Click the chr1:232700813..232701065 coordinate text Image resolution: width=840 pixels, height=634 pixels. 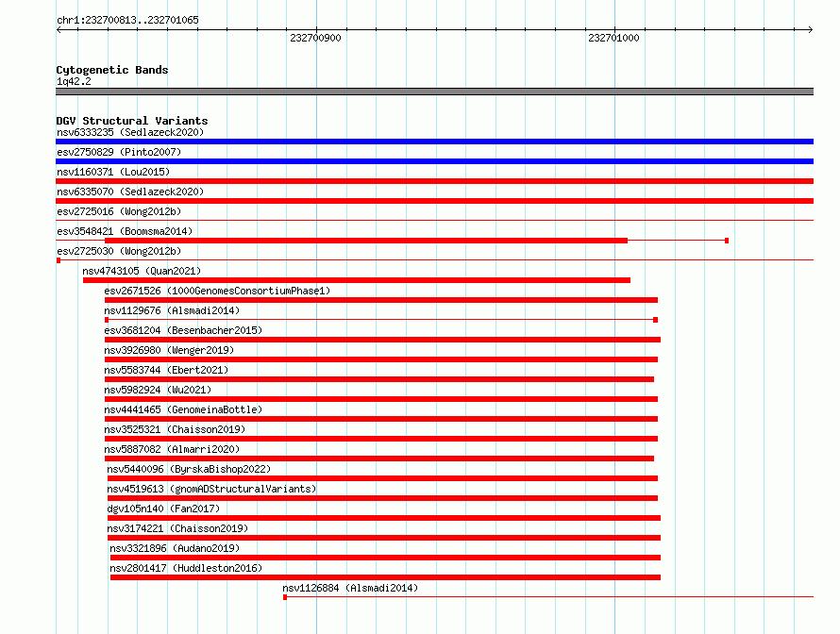point(127,20)
